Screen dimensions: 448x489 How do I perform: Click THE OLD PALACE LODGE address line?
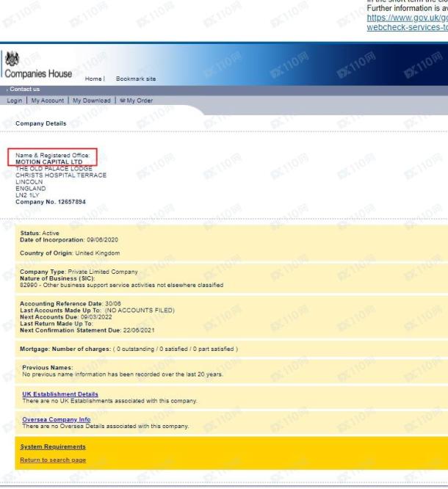point(54,169)
